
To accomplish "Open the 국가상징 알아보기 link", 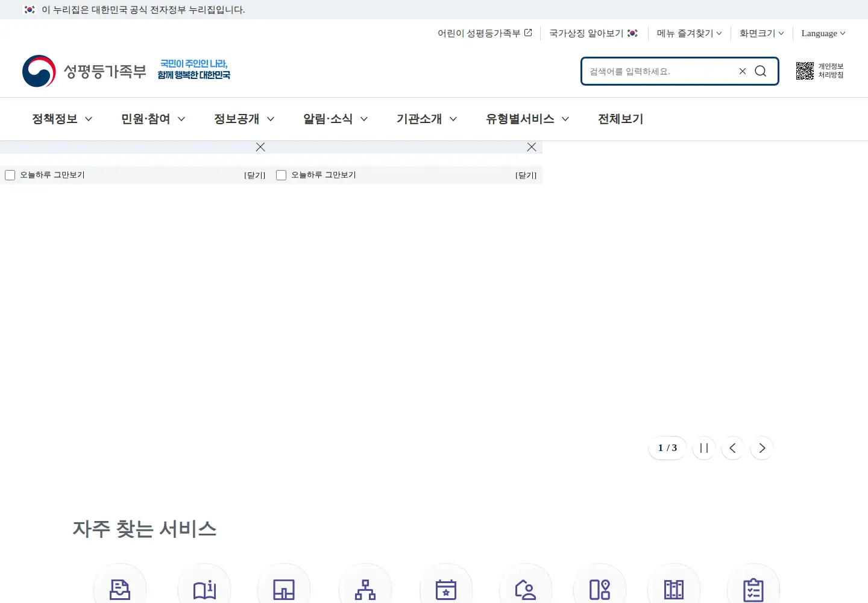I will point(593,33).
